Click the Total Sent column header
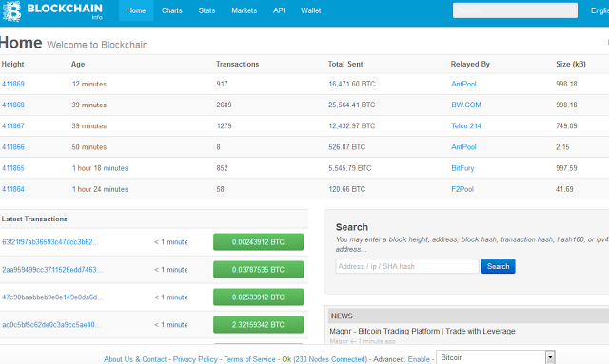Image resolution: width=609 pixels, height=364 pixels. coord(345,64)
